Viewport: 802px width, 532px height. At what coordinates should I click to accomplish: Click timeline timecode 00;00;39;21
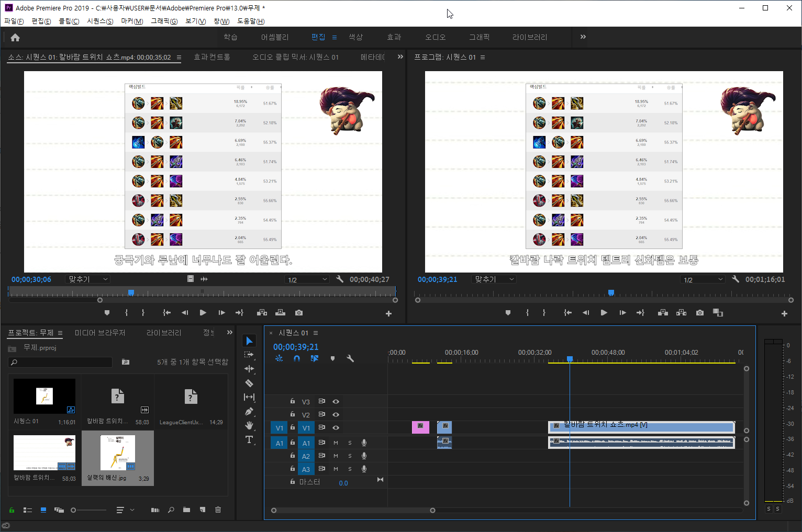point(296,347)
